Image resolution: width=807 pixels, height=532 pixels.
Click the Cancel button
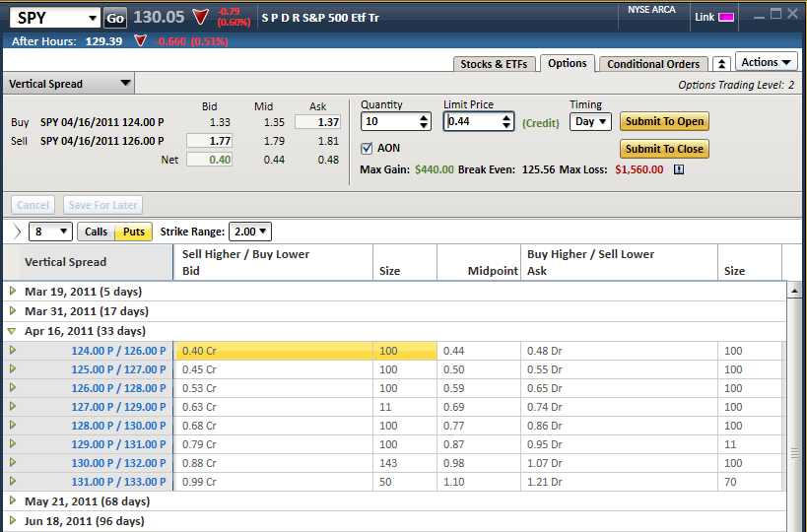pos(33,205)
